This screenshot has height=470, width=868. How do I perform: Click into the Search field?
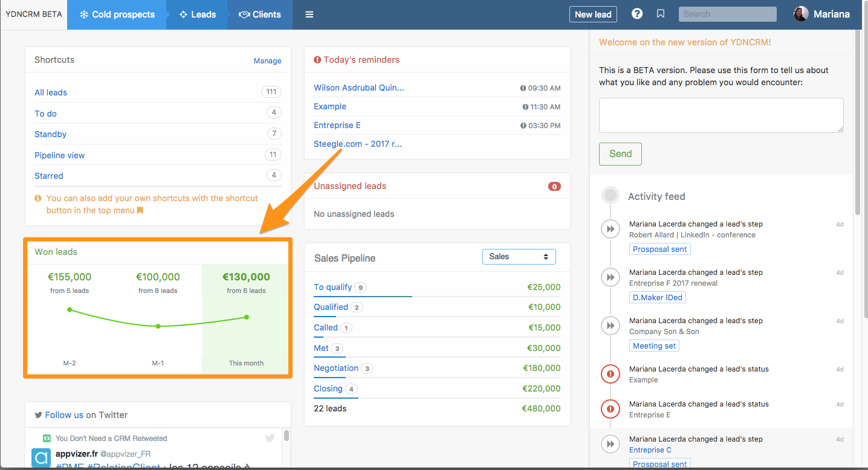(727, 14)
